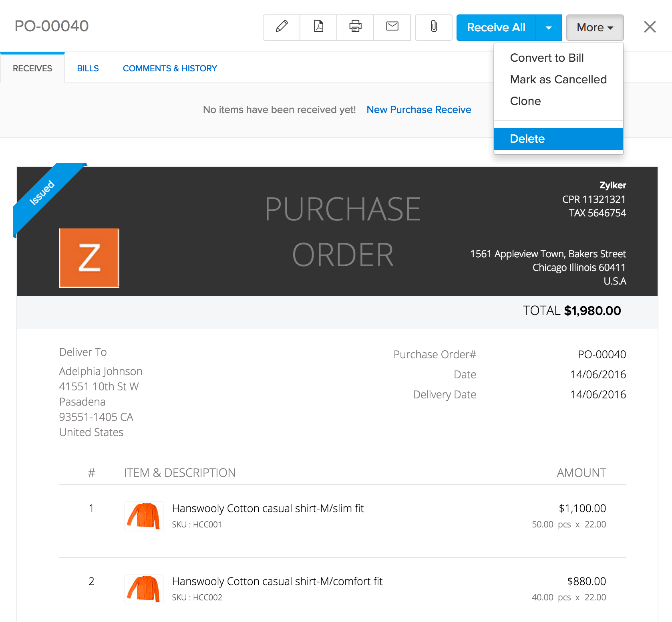Delete the purchase order from menu
672x622 pixels.
[527, 139]
